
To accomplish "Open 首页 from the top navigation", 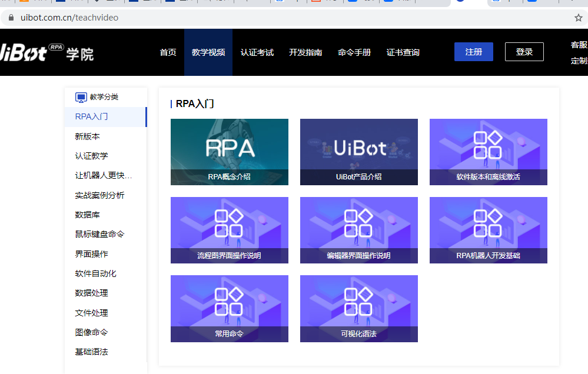I will tap(168, 52).
